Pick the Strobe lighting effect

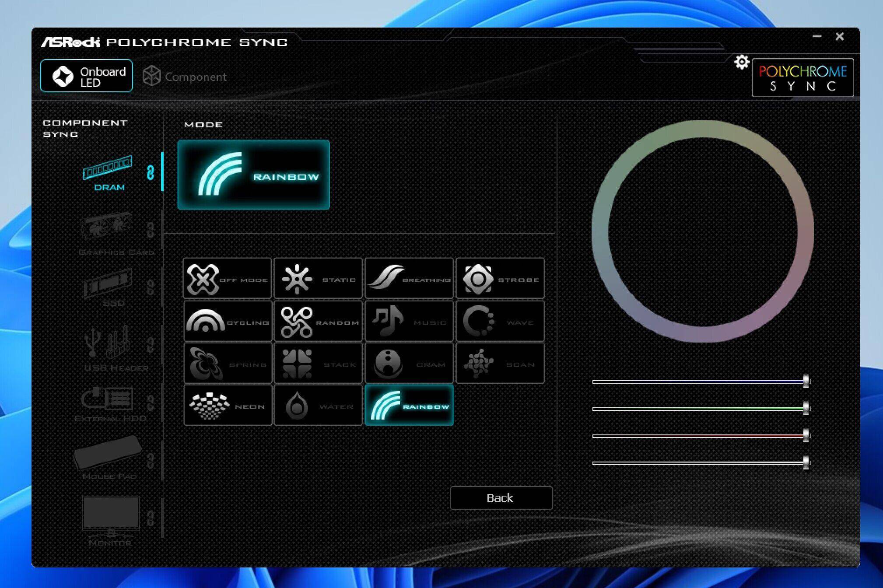tap(501, 278)
